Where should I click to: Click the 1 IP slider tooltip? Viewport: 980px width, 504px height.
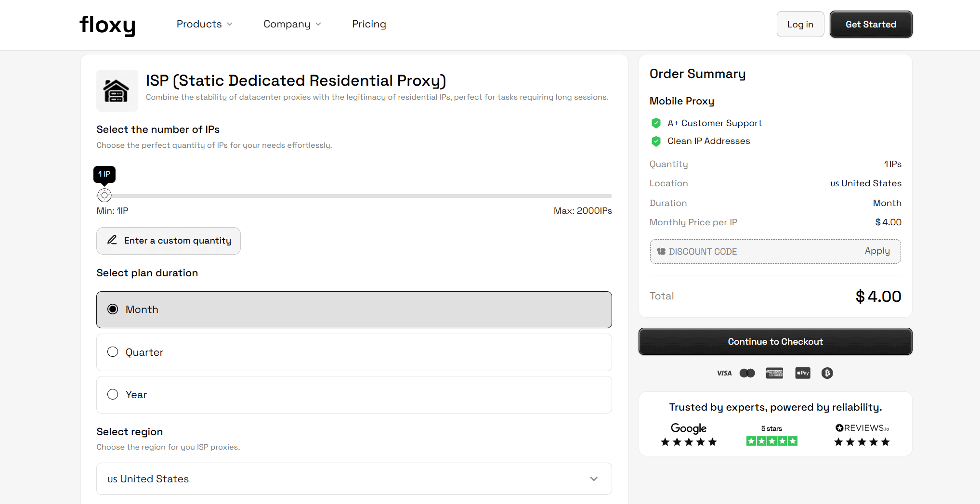click(105, 174)
